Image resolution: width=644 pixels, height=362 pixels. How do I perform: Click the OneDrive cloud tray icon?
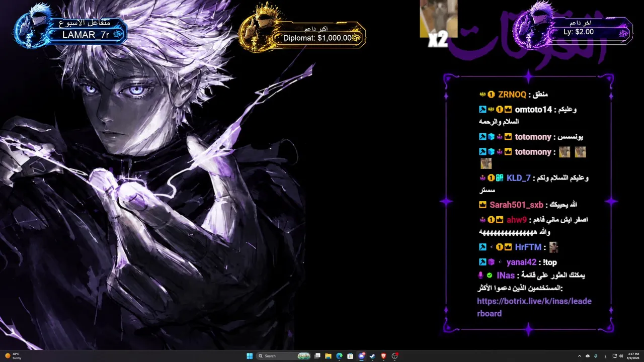pos(588,356)
